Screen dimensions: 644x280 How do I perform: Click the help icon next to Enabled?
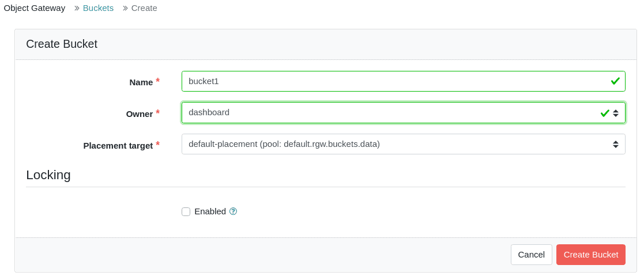[x=233, y=211]
